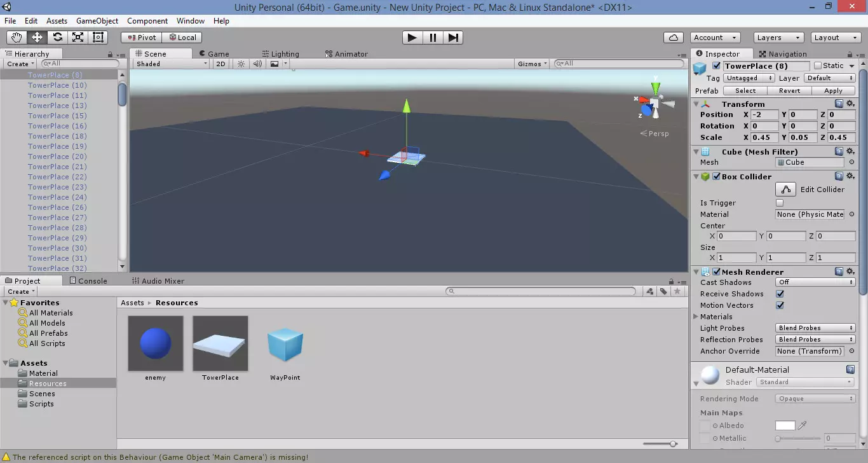Screen dimensions: 868x463
Task: Click the Step forward button
Action: point(452,38)
